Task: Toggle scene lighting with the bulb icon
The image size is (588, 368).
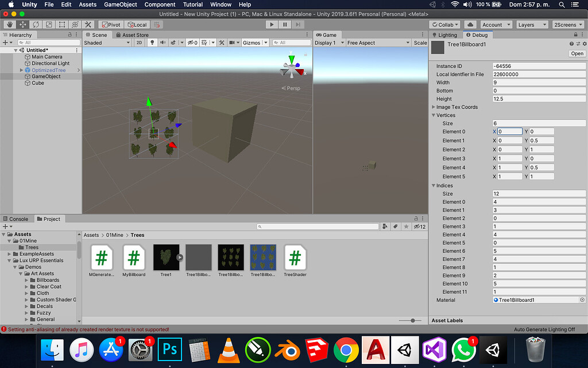Action: coord(153,43)
